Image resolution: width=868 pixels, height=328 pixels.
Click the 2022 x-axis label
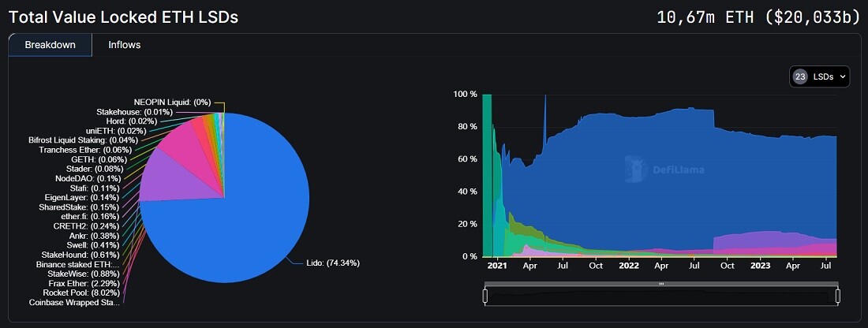point(628,266)
